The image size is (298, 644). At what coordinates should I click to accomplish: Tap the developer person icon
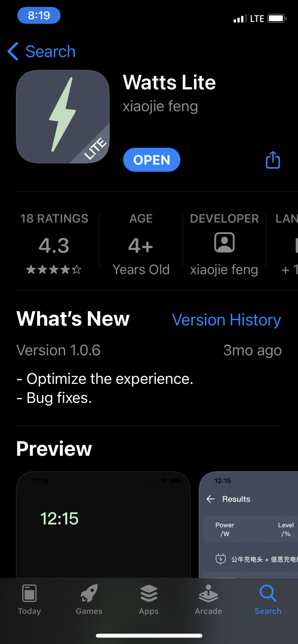click(x=224, y=242)
